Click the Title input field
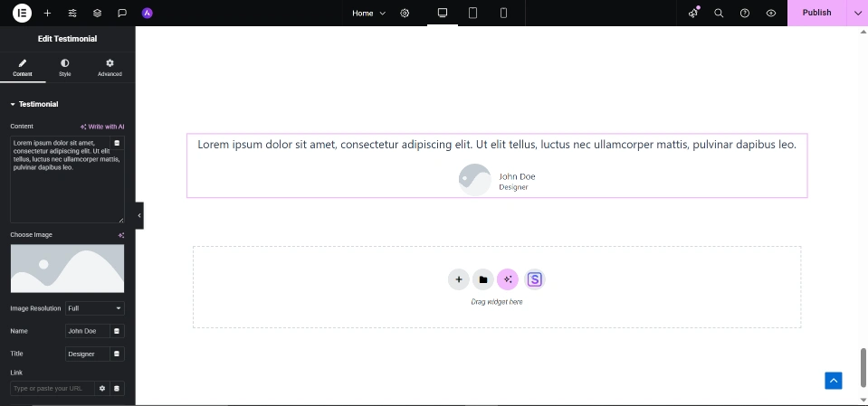The width and height of the screenshot is (868, 406). pyautogui.click(x=88, y=354)
